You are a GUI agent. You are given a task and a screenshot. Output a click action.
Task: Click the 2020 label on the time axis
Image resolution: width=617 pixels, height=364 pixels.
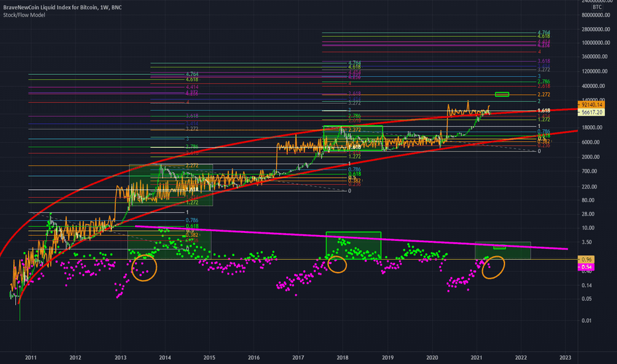(x=432, y=357)
